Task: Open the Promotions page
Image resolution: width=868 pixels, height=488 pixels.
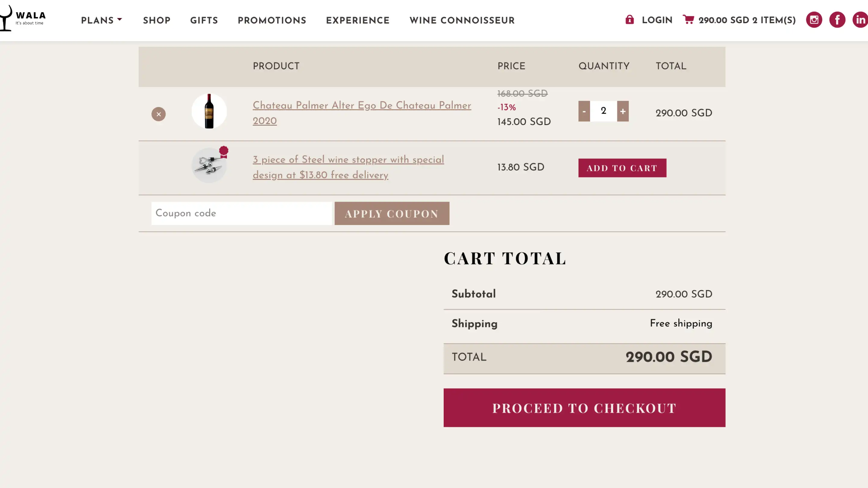Action: click(x=272, y=20)
